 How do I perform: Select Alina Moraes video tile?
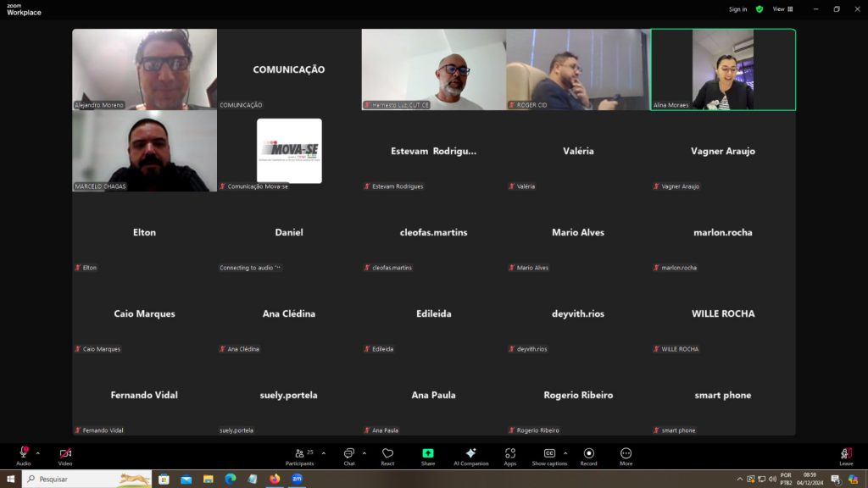[723, 69]
